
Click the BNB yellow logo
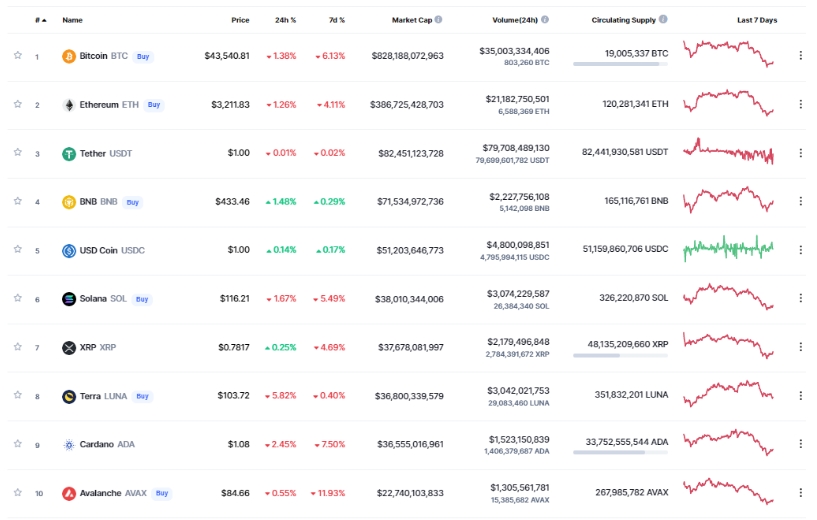coord(69,202)
